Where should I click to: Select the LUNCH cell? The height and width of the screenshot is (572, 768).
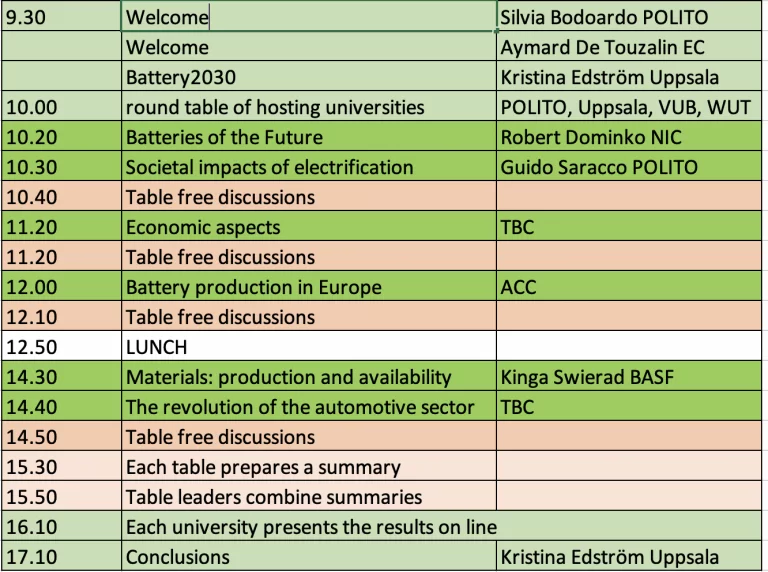[x=309, y=346]
